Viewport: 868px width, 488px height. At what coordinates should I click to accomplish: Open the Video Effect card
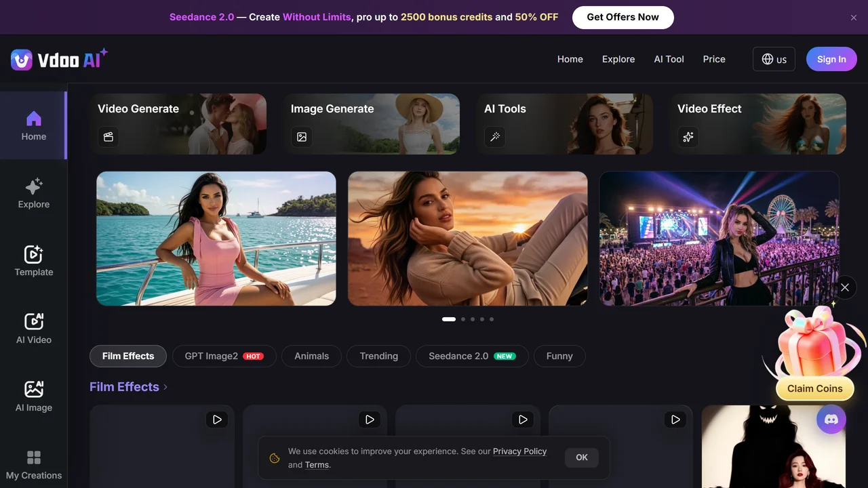pos(758,124)
